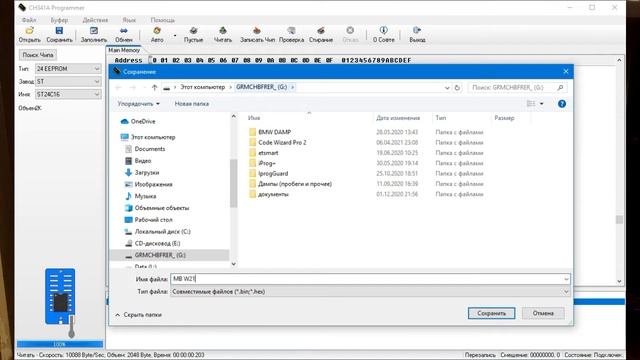Select the Дампы (пробеги и прочее) folder
The width and height of the screenshot is (640, 360).
(x=290, y=184)
